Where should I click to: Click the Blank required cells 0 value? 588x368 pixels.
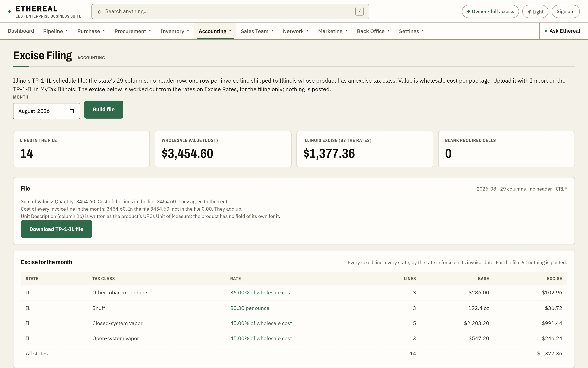[448, 154]
